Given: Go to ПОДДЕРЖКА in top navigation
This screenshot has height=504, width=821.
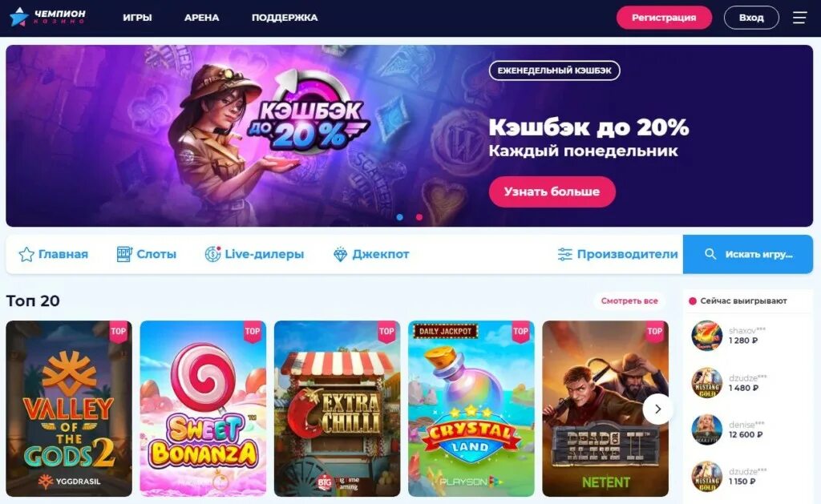Looking at the screenshot, I should (285, 18).
